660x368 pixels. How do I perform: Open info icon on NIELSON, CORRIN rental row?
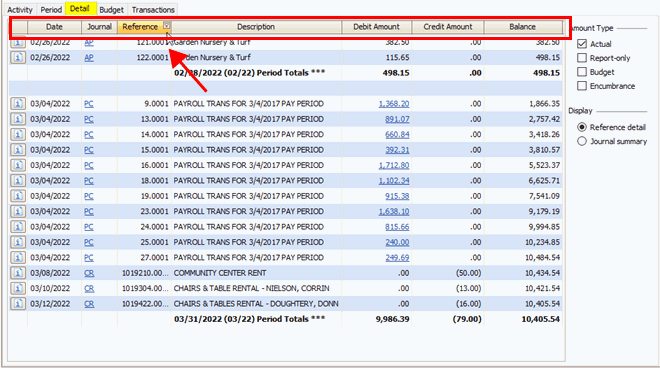pos(18,288)
